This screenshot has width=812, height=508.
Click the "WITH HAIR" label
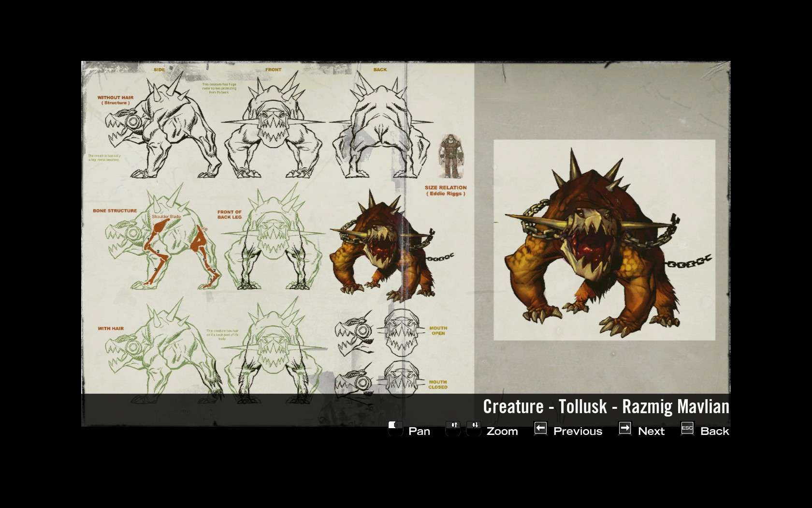coord(111,329)
